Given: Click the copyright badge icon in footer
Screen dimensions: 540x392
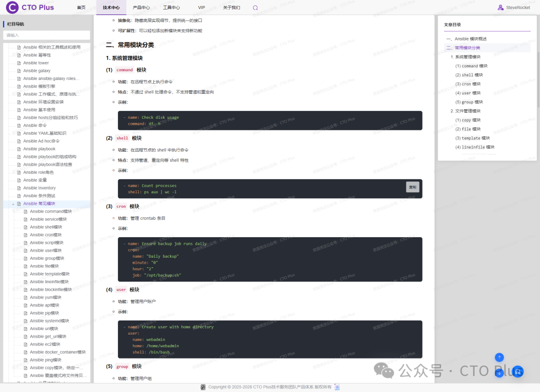Looking at the screenshot, I should click(x=203, y=387).
